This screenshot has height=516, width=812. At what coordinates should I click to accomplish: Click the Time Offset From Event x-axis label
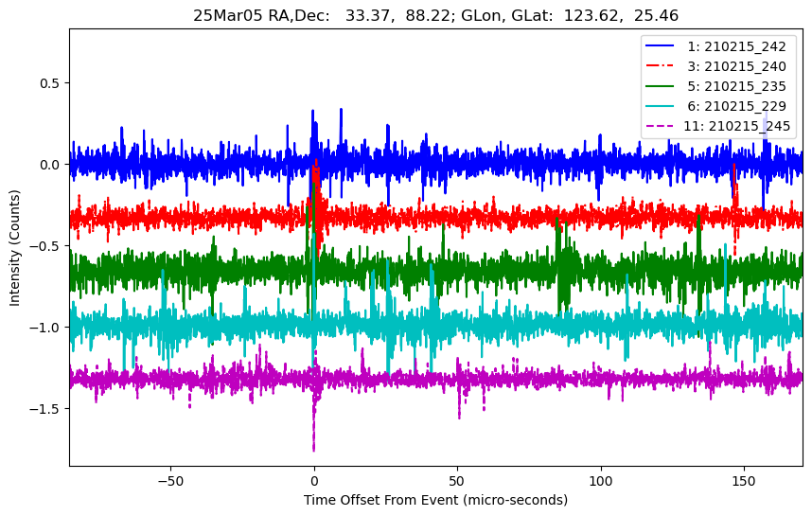[x=435, y=500]
